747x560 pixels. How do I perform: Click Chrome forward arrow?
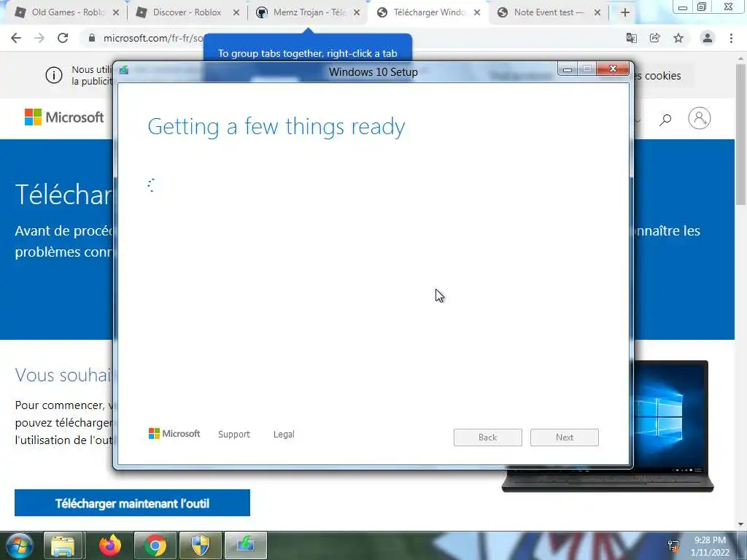click(39, 38)
